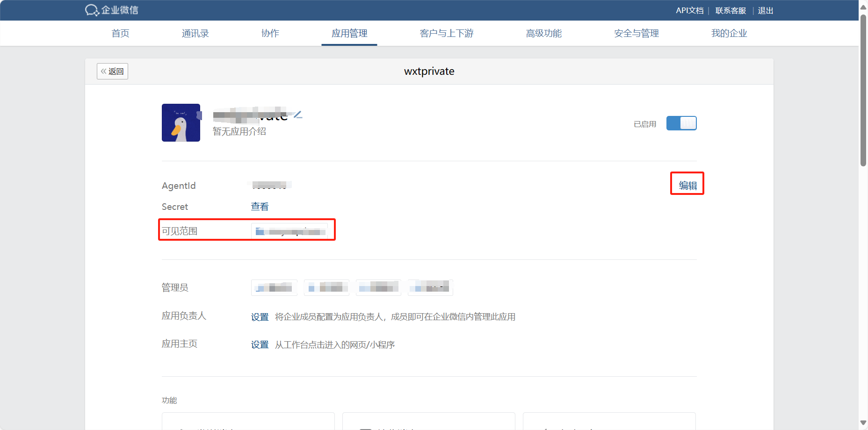The image size is (868, 430).
Task: Click the page vertical scrollbar thumb
Action: click(863, 90)
